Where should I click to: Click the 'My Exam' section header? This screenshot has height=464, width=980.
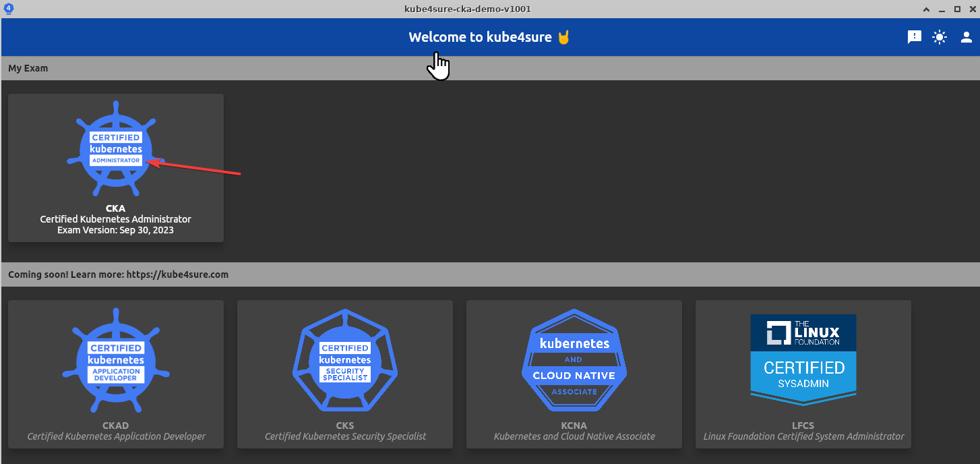point(490,68)
